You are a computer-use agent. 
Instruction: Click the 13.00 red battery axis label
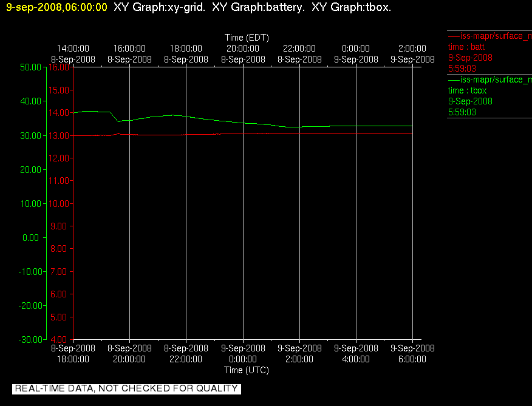[x=59, y=136]
